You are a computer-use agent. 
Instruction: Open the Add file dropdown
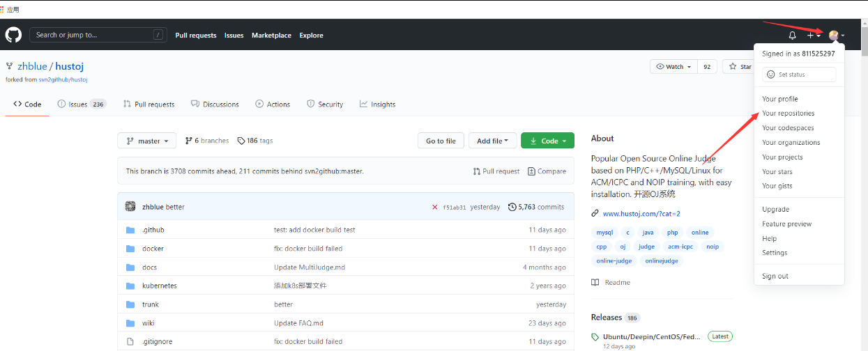pos(492,141)
